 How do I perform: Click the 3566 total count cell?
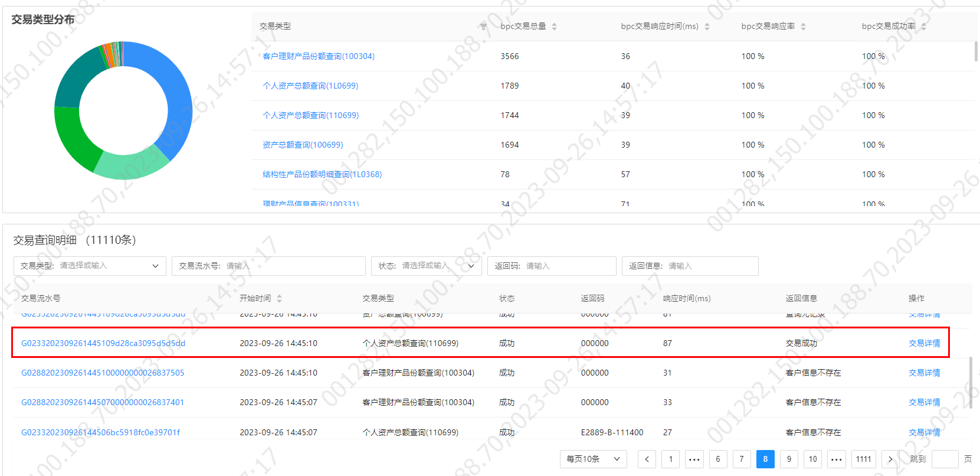(510, 56)
